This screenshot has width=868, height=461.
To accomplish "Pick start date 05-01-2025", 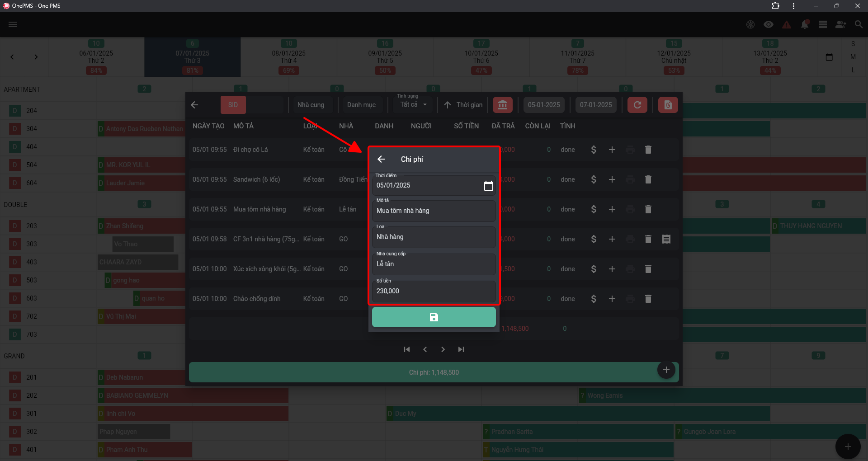I will [544, 105].
